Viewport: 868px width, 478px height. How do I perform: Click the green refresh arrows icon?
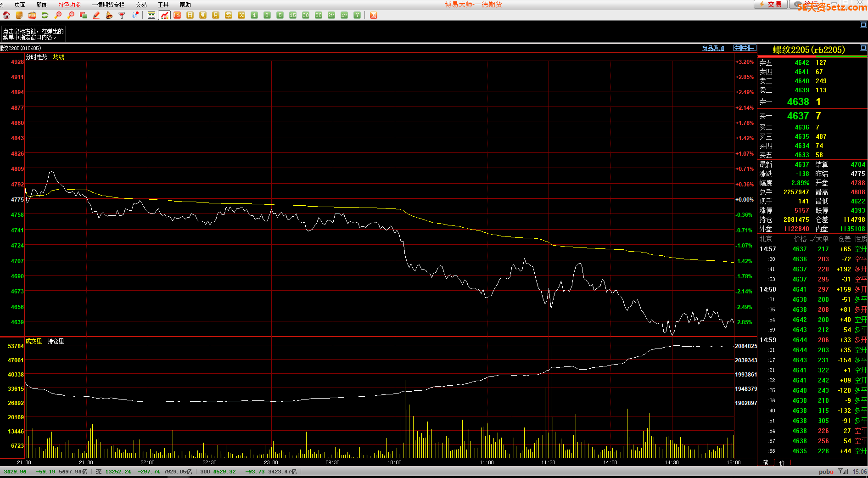45,15
